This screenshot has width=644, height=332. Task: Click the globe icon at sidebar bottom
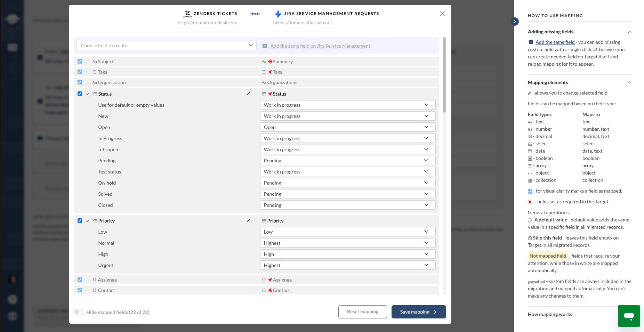pos(13,316)
